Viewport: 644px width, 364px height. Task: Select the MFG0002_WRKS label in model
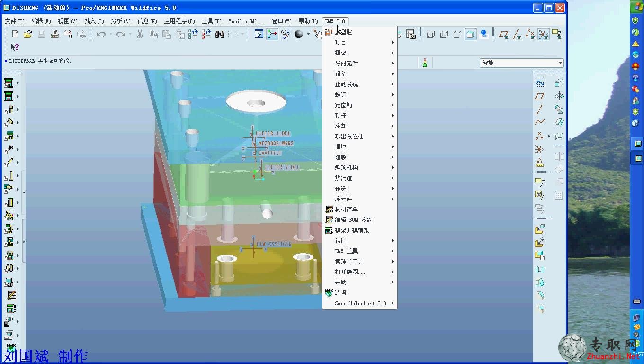click(276, 143)
